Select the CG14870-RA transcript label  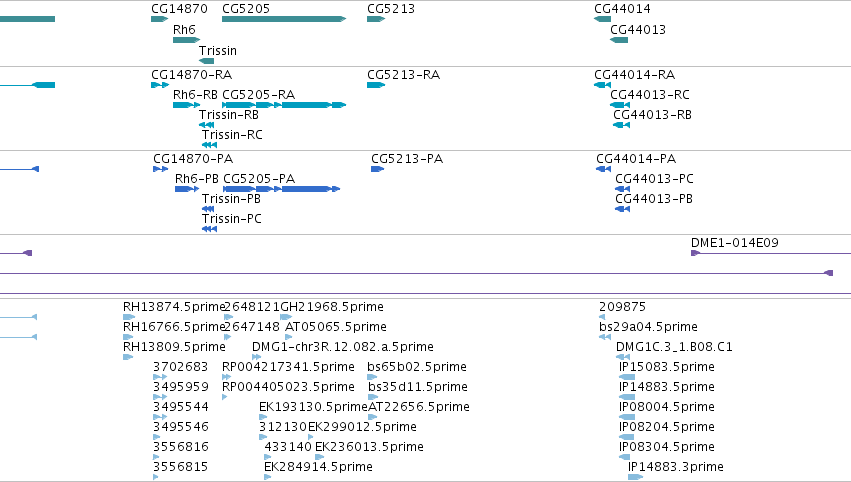point(192,74)
